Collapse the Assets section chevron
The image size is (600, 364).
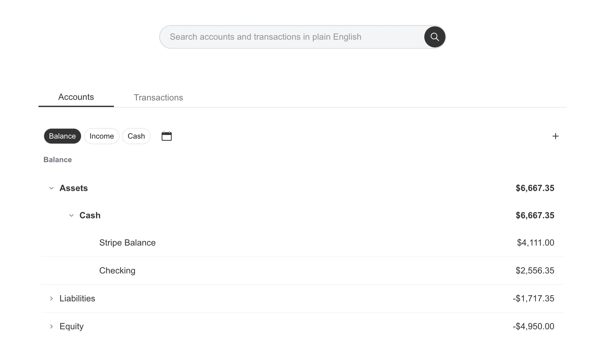coord(52,188)
